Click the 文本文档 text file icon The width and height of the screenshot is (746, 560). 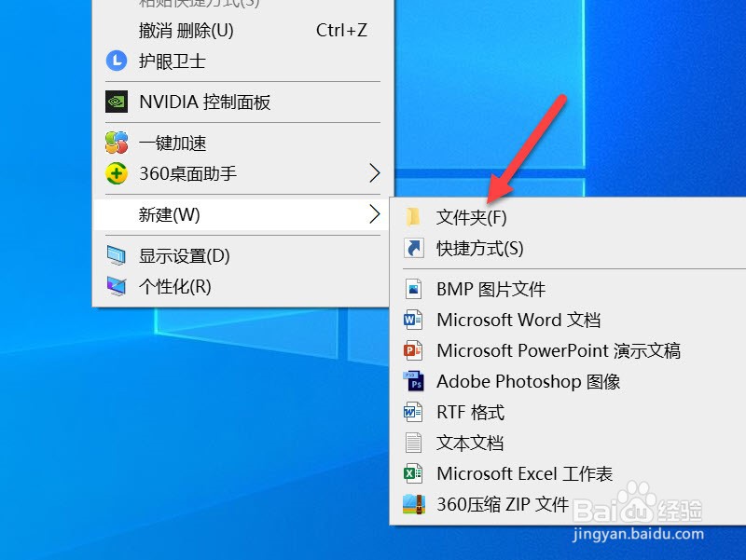(x=413, y=443)
